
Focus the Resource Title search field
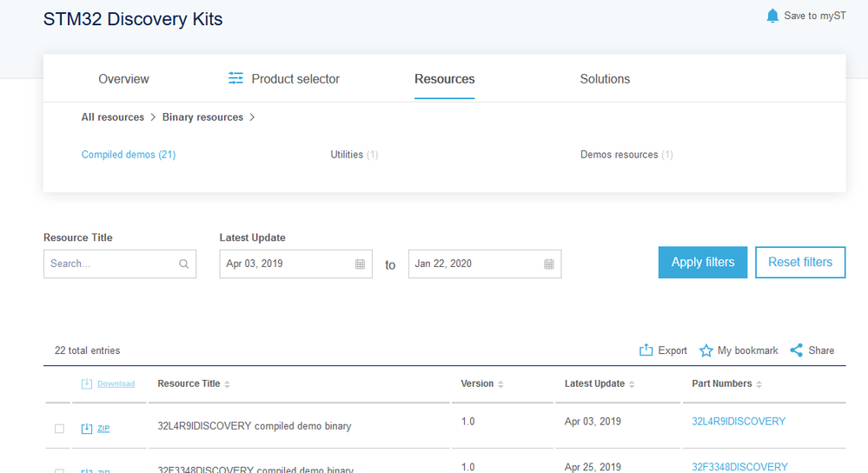(x=120, y=263)
